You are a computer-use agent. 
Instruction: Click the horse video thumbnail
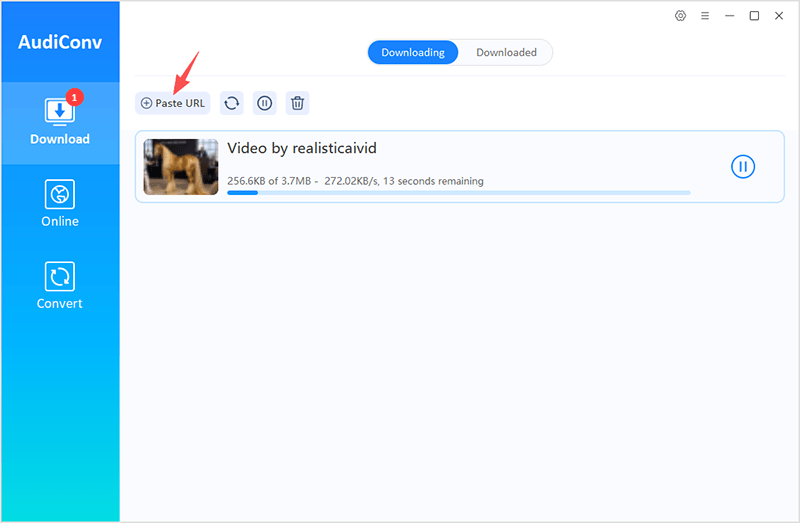click(181, 167)
